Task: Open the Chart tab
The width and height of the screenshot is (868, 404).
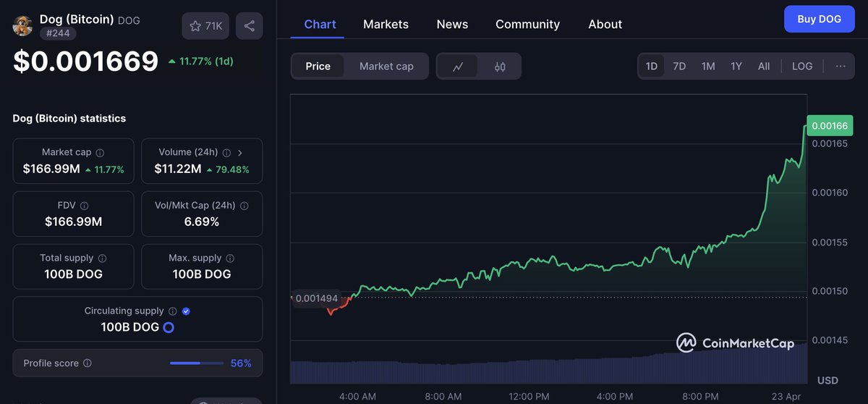Action: [x=320, y=24]
